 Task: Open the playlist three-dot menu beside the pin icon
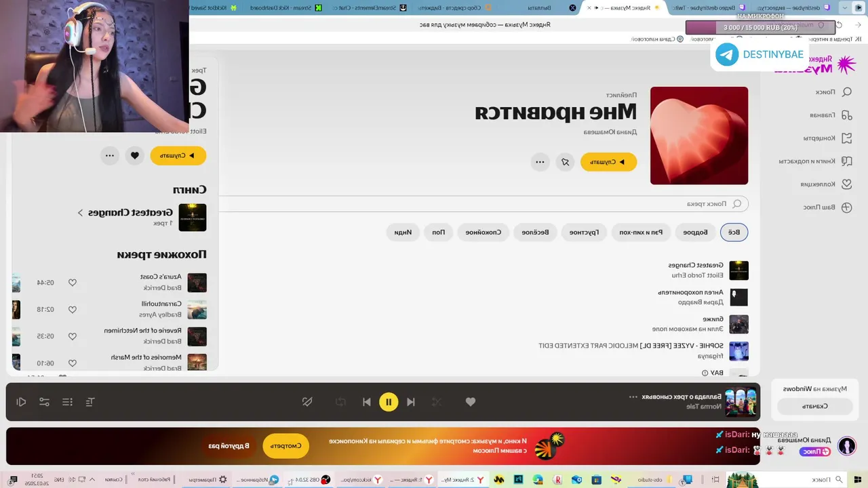[x=540, y=162]
